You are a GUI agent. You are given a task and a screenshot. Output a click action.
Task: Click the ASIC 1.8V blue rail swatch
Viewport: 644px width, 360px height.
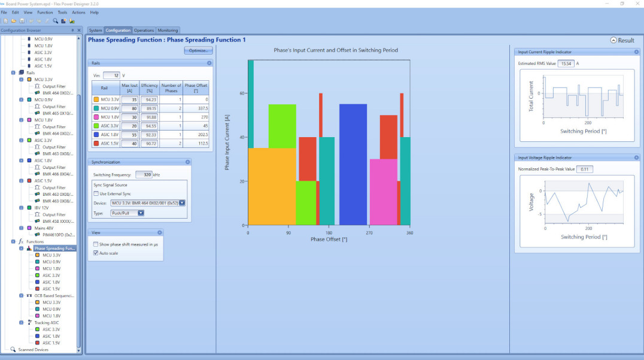point(96,135)
